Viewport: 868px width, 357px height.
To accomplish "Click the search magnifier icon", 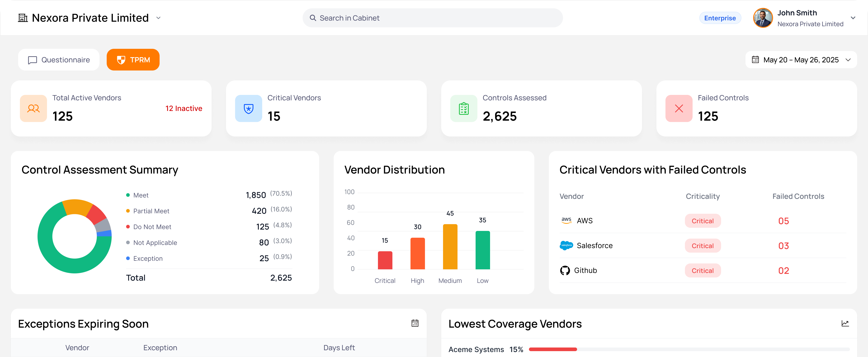I will click(x=313, y=18).
